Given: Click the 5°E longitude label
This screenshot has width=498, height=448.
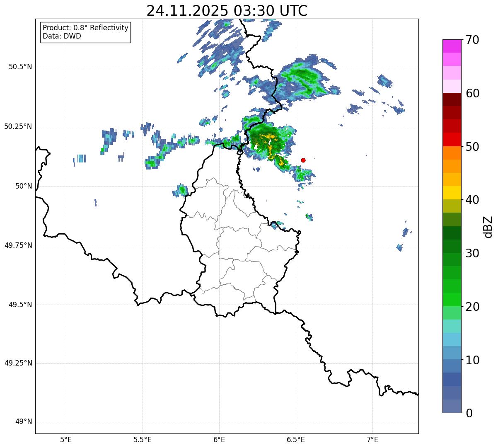Looking at the screenshot, I should point(66,439).
